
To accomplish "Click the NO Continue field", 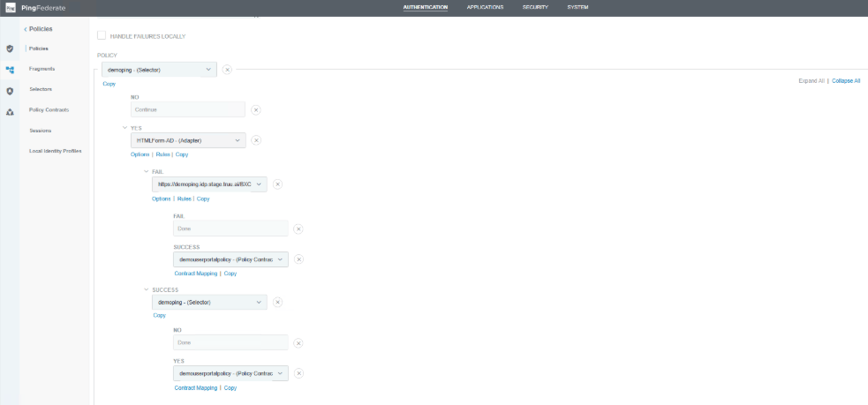I will pyautogui.click(x=188, y=109).
